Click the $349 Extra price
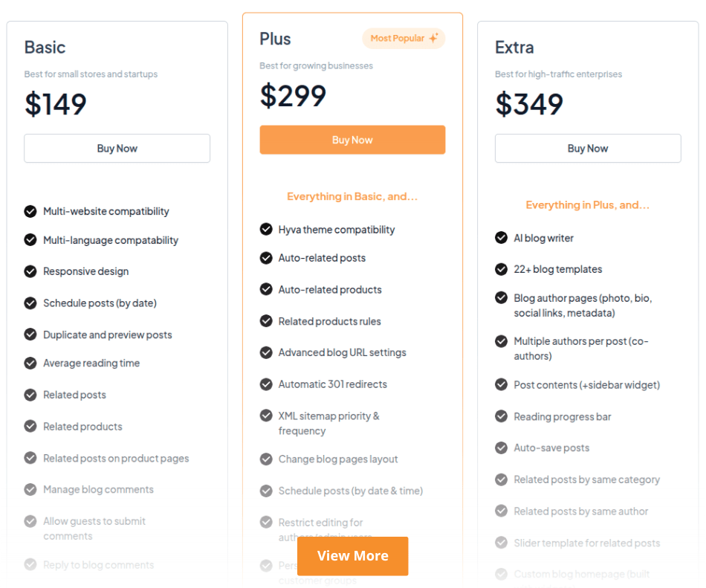 [529, 104]
